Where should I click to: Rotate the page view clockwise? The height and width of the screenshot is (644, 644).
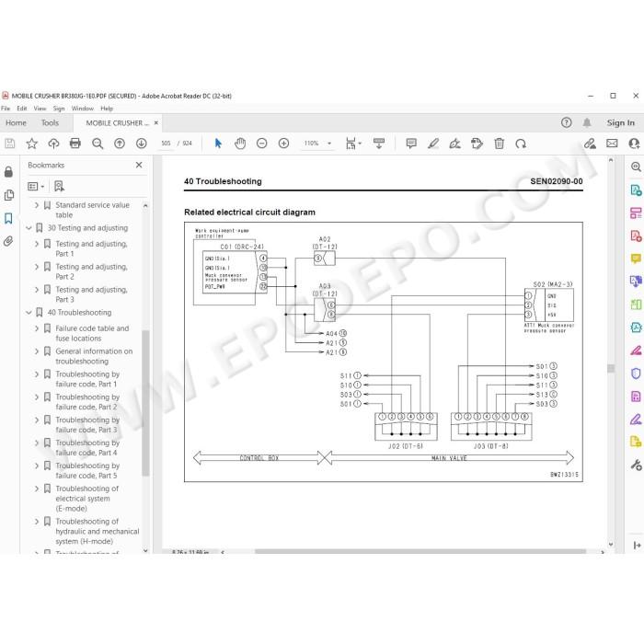(521, 144)
